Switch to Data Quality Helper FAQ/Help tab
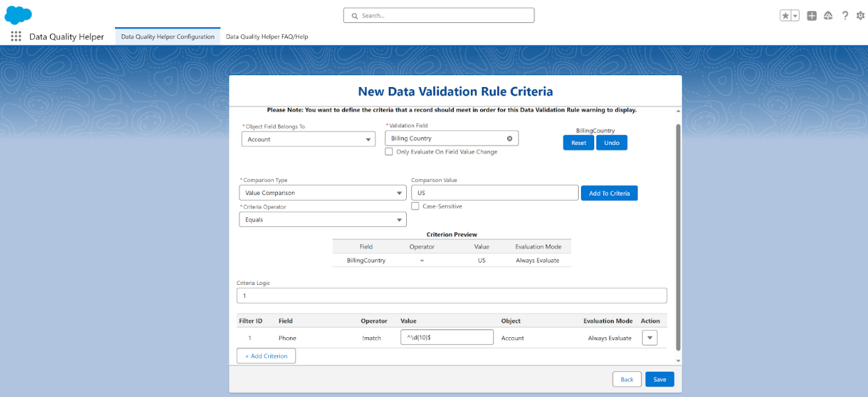Viewport: 868px width, 397px height. click(267, 37)
